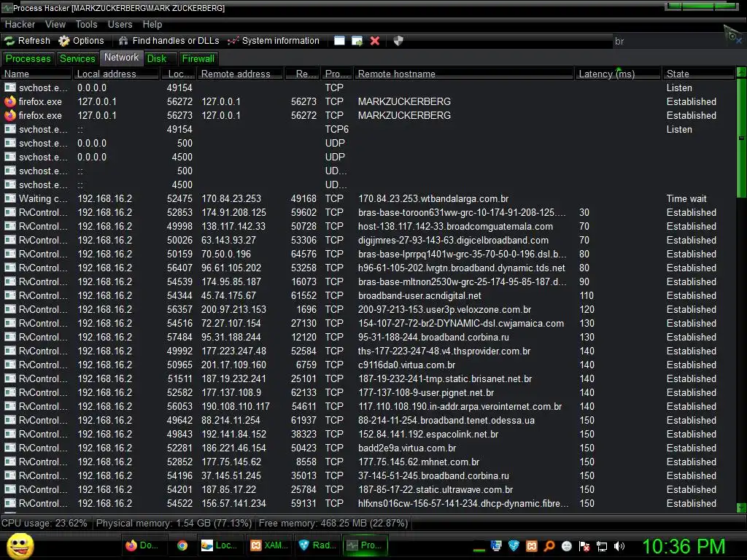Click the firefox.exe icon on port 56272 row
The image size is (747, 560).
click(10, 101)
